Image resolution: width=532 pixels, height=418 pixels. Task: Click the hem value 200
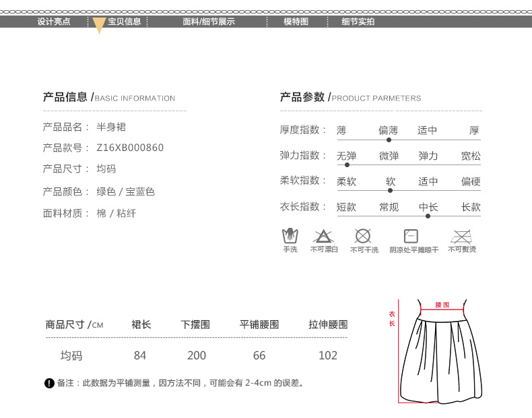tap(197, 355)
